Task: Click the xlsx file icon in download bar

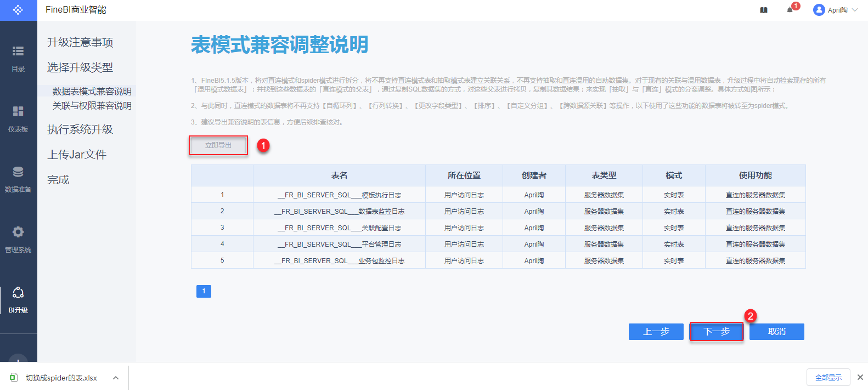Action: (x=14, y=377)
